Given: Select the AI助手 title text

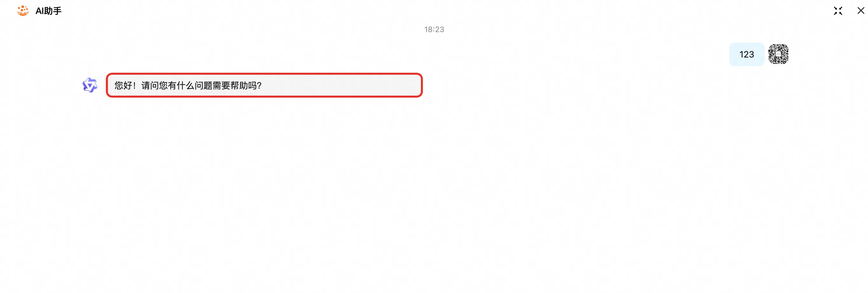Looking at the screenshot, I should pos(48,11).
